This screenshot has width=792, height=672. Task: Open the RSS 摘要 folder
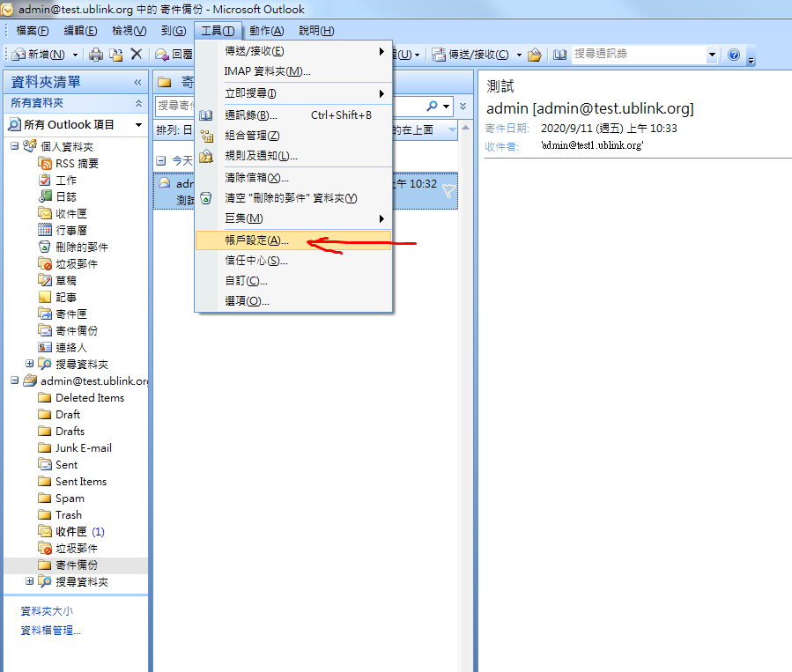77,163
